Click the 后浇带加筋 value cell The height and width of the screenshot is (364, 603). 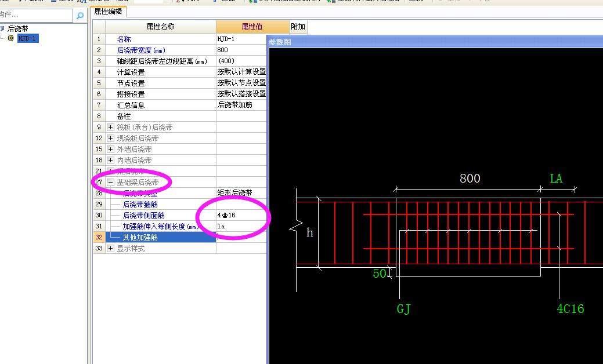(x=241, y=105)
